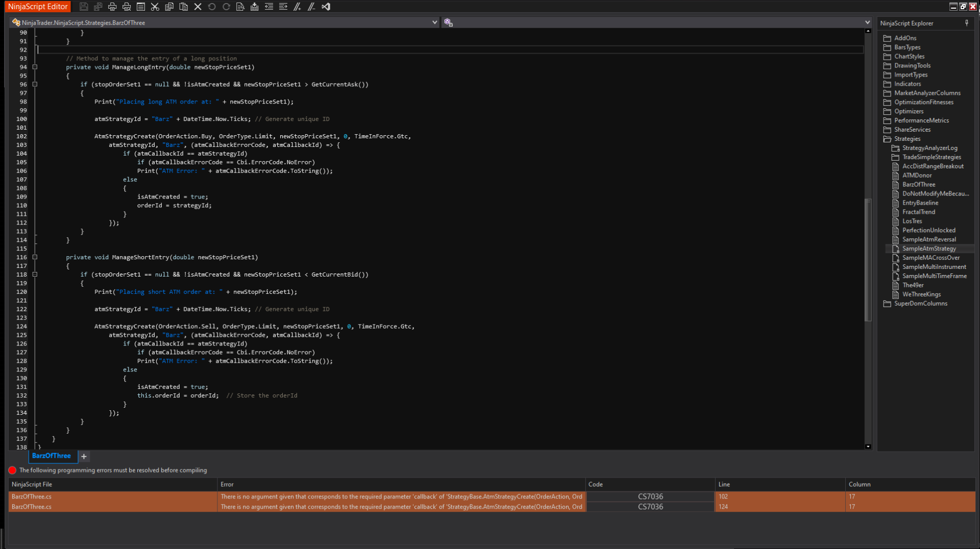This screenshot has width=980, height=549.
Task: Select the SuperDomColumns folder
Action: click(x=921, y=304)
